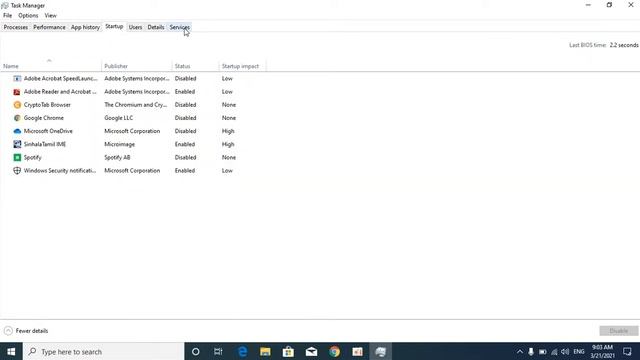Image resolution: width=640 pixels, height=360 pixels.
Task: Click the Last BIOS time value
Action: (624, 45)
